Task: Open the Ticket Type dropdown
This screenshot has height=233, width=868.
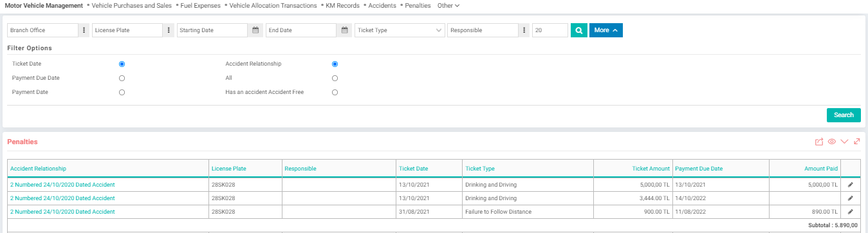Action: point(400,30)
